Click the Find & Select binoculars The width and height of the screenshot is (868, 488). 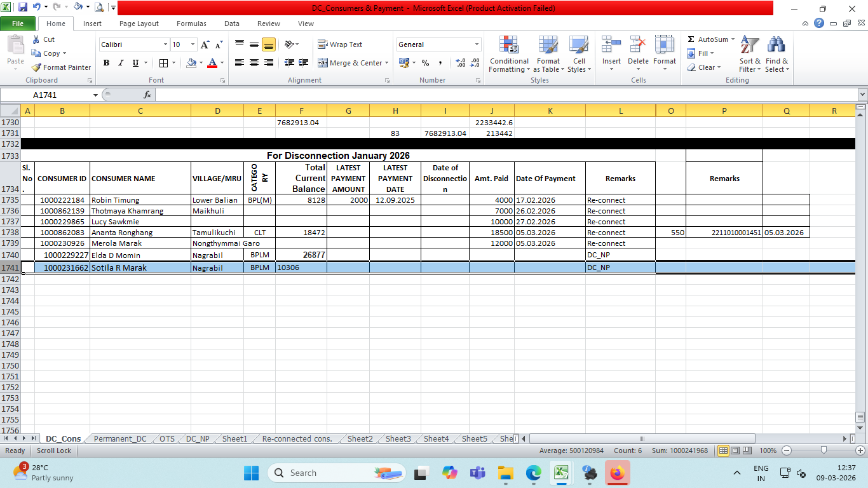(776, 55)
